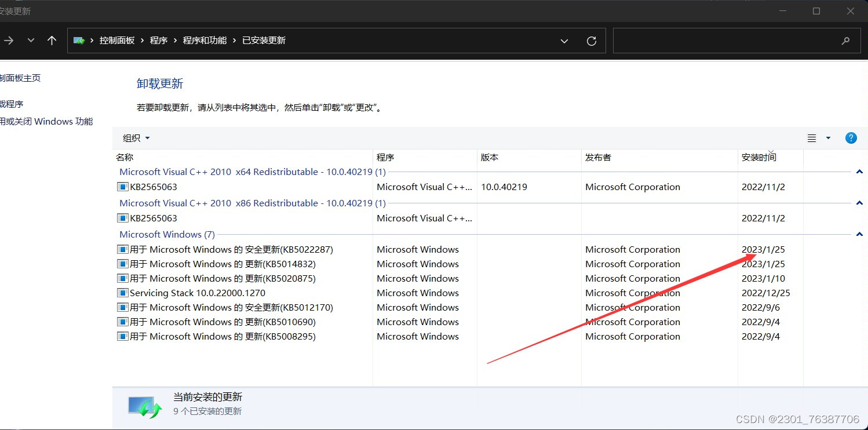868x430 pixels.
Task: Maximize the installed updates window
Action: tap(816, 11)
